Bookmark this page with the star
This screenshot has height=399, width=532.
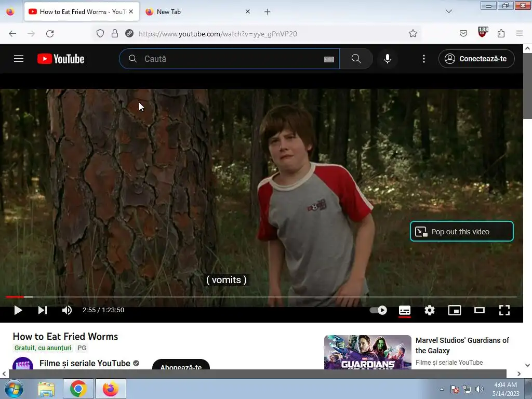[x=413, y=33]
